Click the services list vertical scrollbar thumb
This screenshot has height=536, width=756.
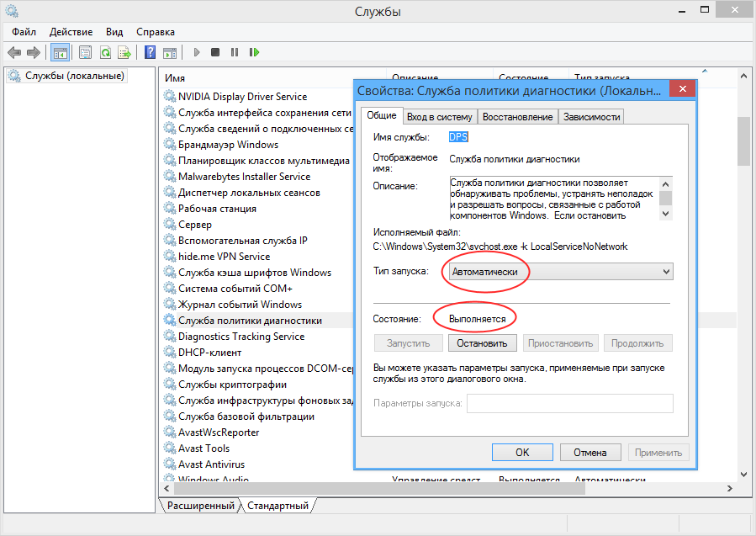tap(743, 141)
